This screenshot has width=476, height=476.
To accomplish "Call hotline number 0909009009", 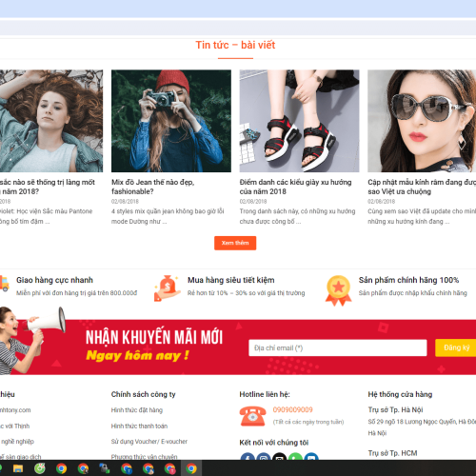I will pos(292,409).
